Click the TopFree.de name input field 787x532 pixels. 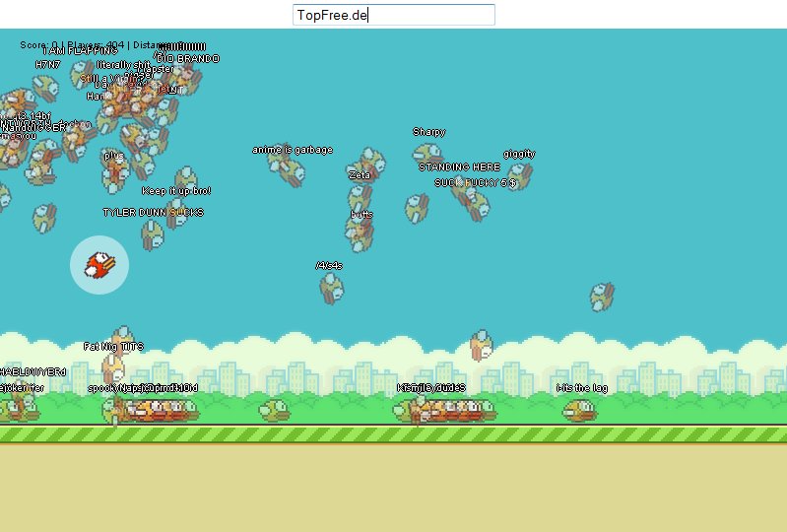click(394, 15)
